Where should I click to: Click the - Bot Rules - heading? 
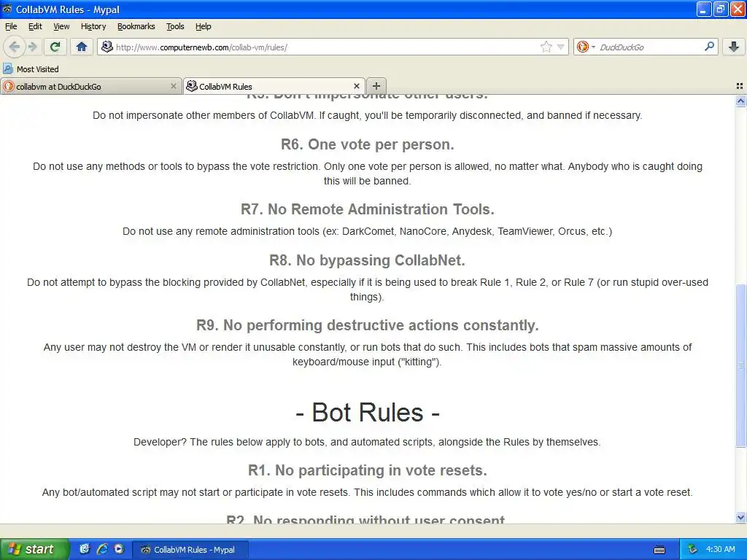click(x=368, y=413)
